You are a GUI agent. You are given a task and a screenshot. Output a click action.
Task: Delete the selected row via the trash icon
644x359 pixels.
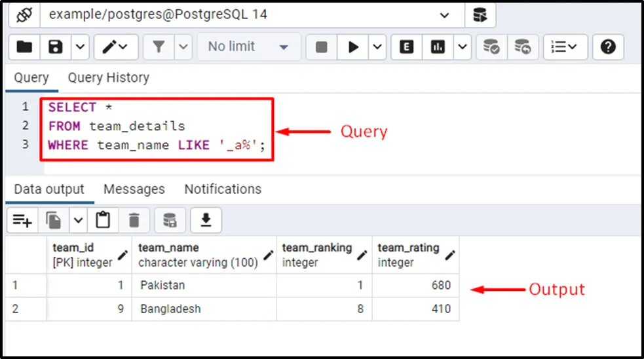pyautogui.click(x=134, y=221)
